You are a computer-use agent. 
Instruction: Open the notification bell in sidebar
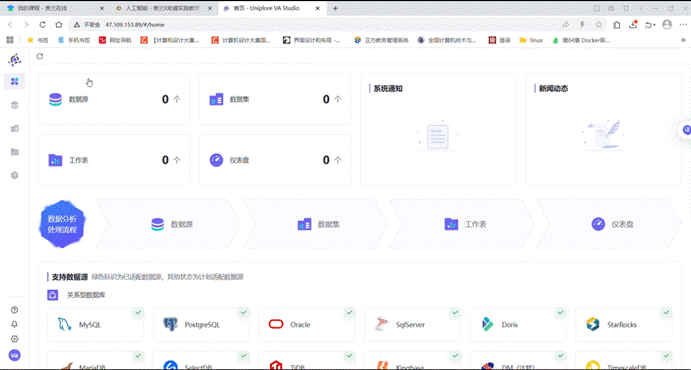pyautogui.click(x=15, y=325)
